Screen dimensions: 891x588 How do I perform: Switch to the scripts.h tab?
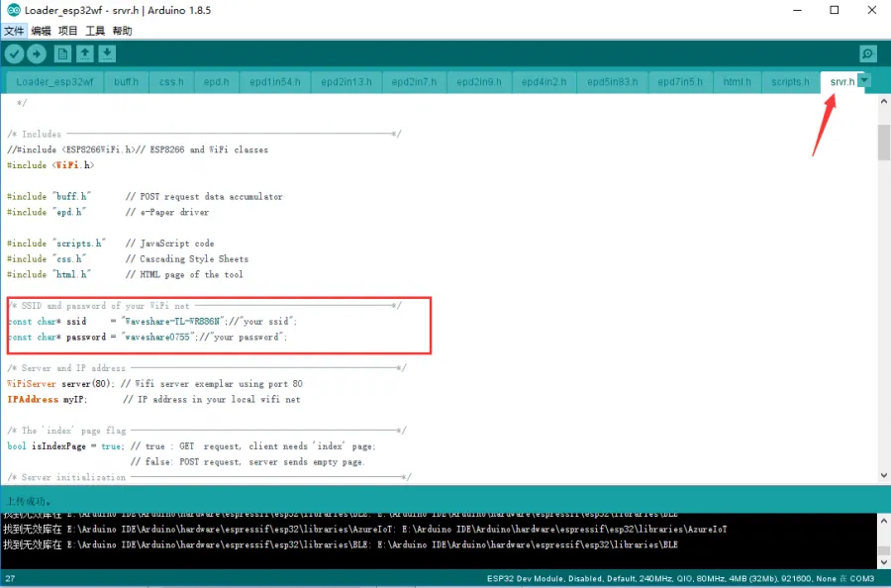point(790,82)
